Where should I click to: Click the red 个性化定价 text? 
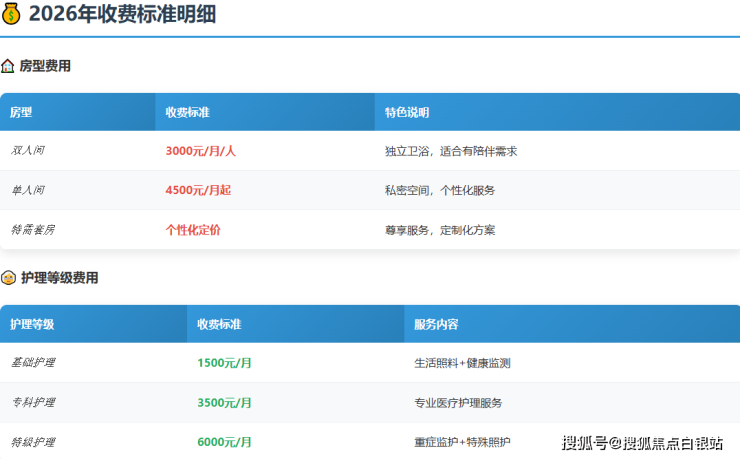point(193,229)
